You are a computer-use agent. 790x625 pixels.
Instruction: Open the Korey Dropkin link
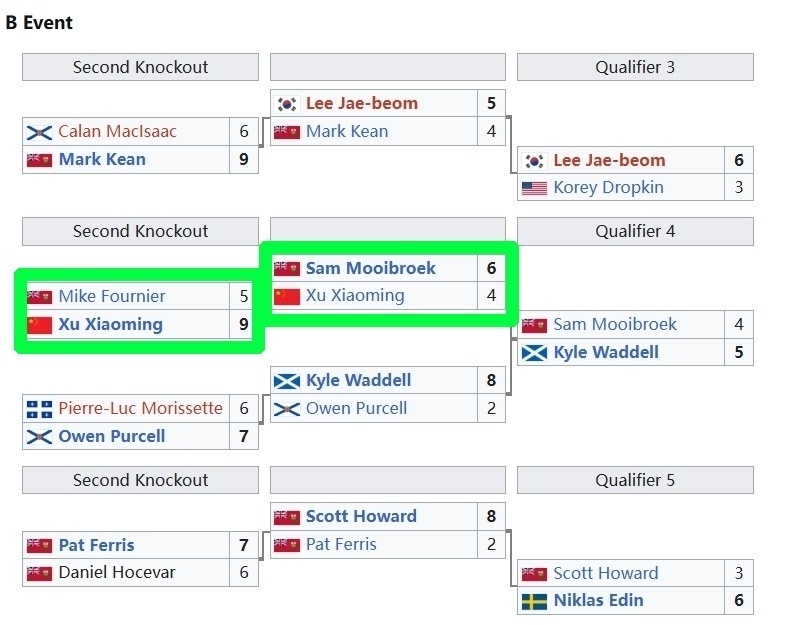click(x=608, y=188)
